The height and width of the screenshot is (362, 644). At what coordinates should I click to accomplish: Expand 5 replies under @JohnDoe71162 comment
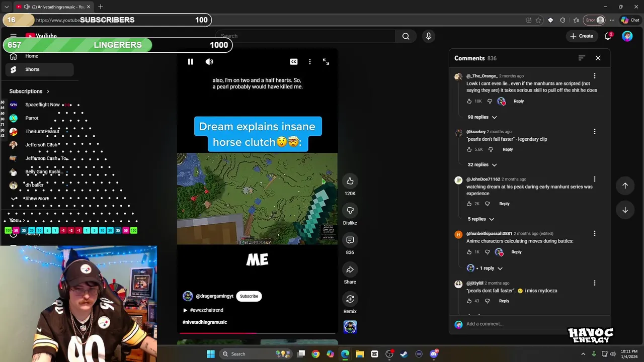click(x=480, y=219)
